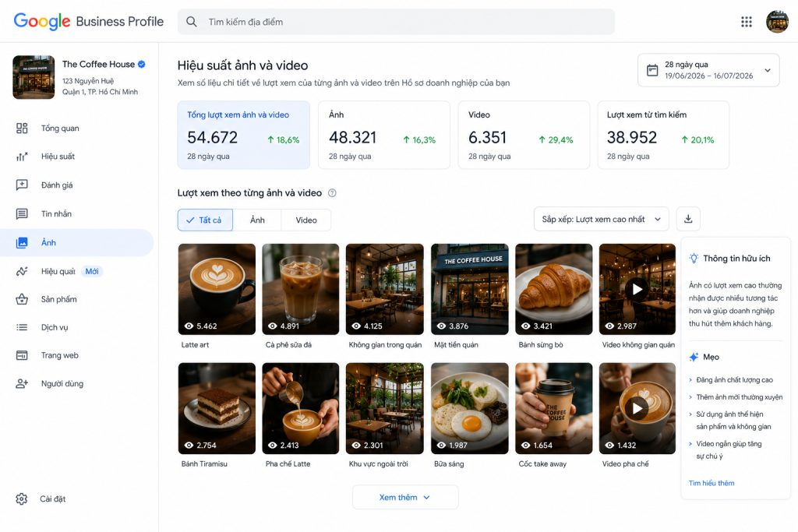The image size is (798, 532).
Task: Click the Tổng quan dashboard icon
Action: click(22, 129)
